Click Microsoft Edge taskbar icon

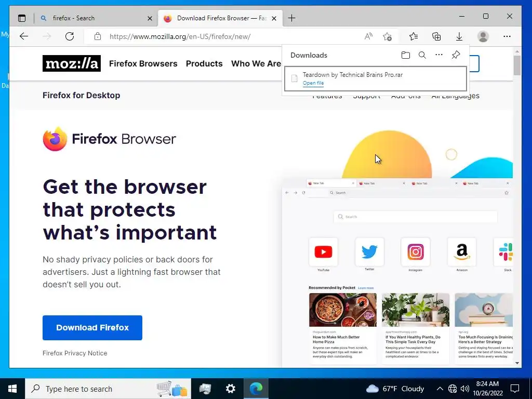(x=256, y=389)
